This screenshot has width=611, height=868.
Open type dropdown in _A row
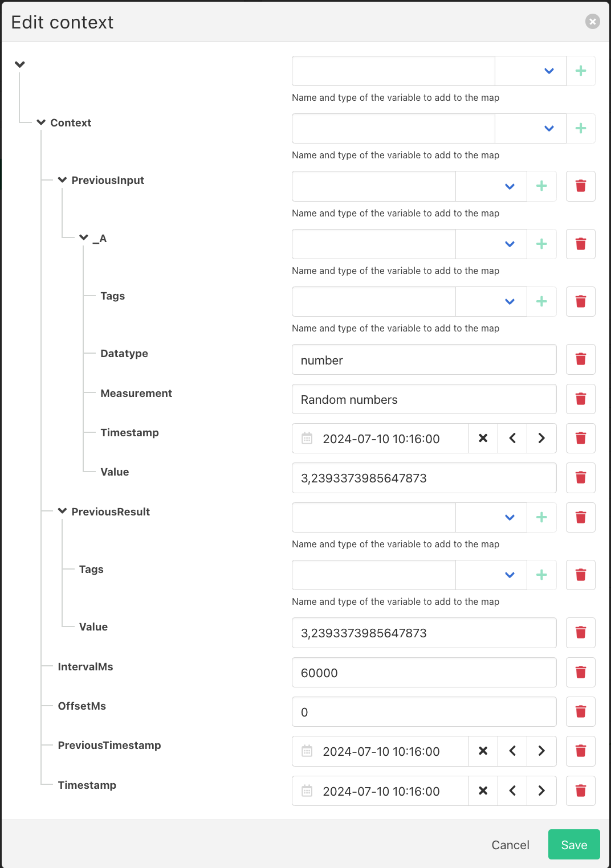click(491, 244)
